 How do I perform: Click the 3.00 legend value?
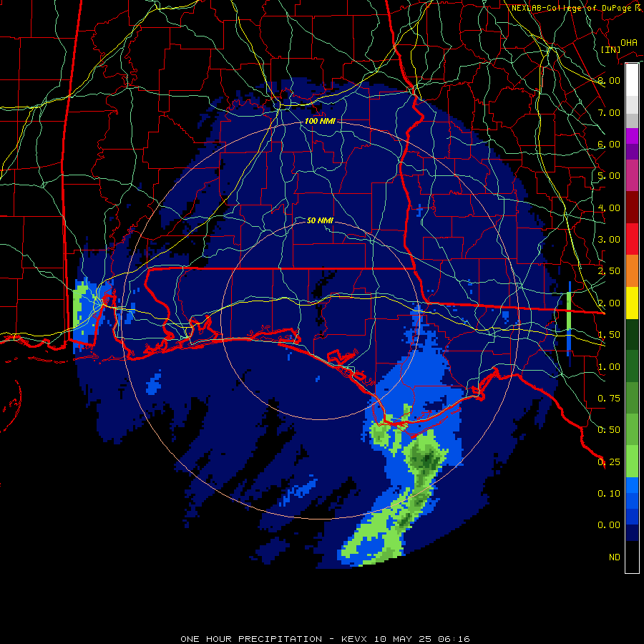(x=609, y=240)
